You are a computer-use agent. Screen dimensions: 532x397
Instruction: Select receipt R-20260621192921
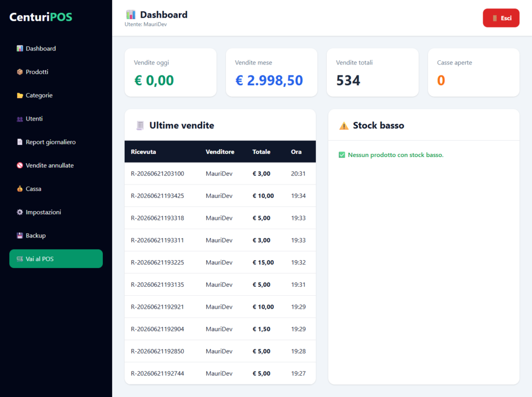tap(157, 307)
